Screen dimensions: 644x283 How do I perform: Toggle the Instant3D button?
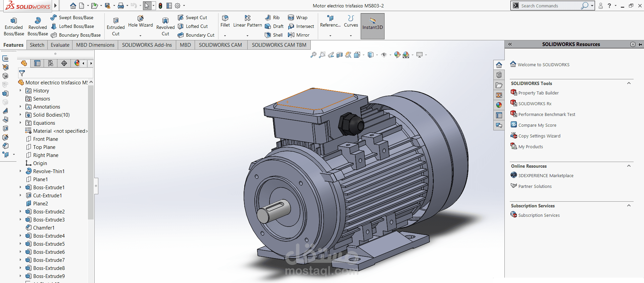coord(373,26)
